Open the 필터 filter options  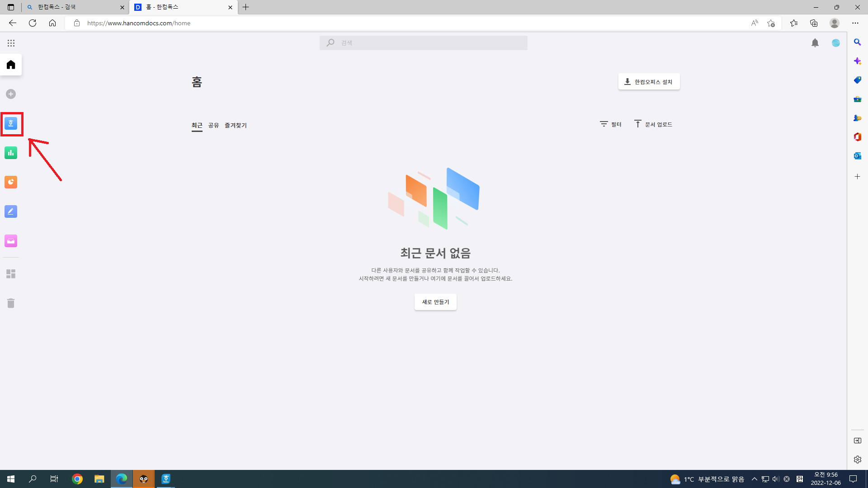tap(610, 124)
